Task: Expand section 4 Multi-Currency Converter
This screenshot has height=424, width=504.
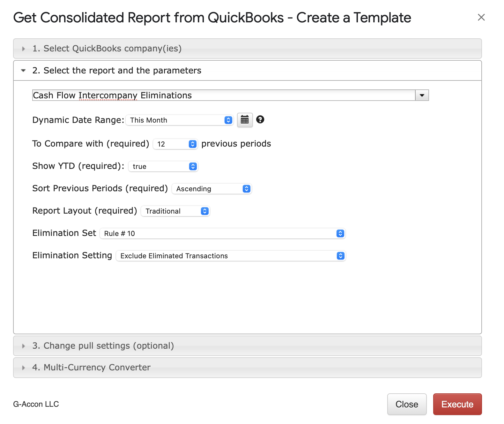Action: pyautogui.click(x=248, y=367)
